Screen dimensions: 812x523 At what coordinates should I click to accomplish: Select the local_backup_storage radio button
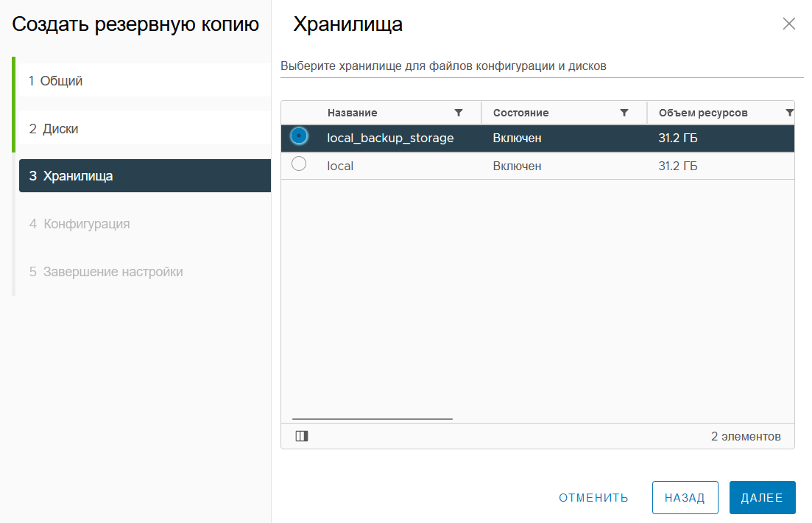click(299, 136)
